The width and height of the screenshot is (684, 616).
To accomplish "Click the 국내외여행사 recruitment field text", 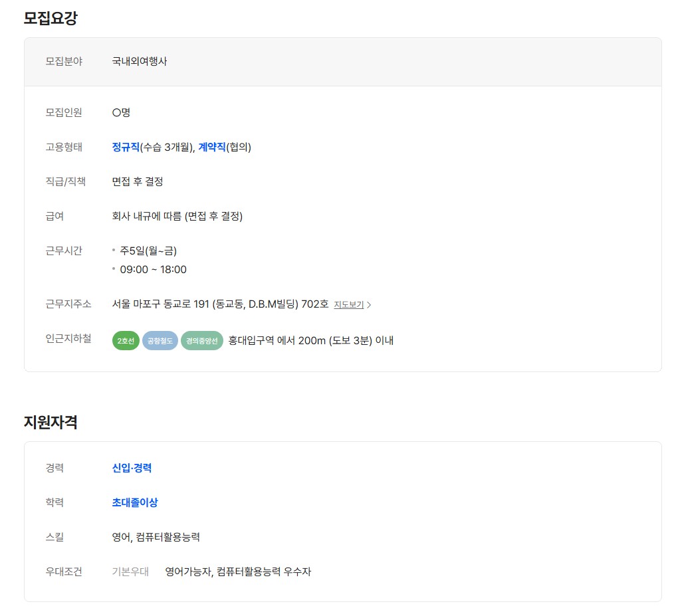I will coord(140,61).
